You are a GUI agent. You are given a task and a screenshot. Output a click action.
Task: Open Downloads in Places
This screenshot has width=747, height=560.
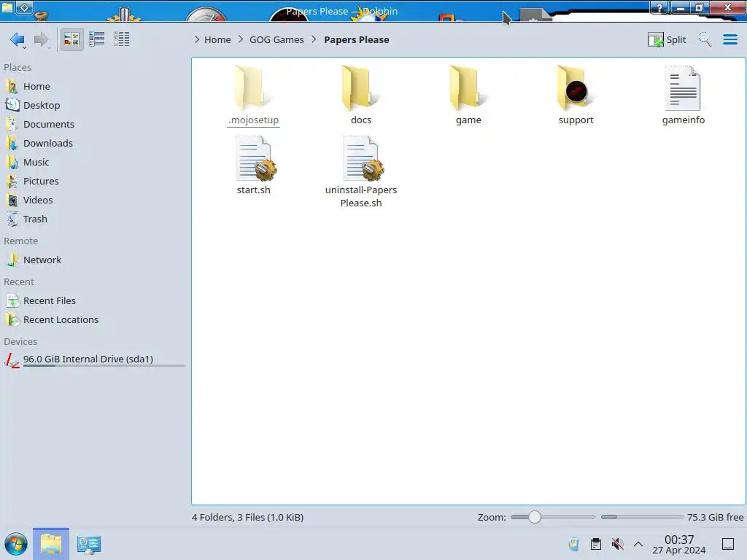(47, 144)
